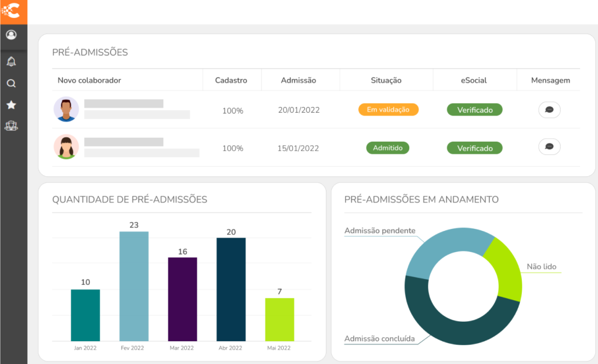The image size is (598, 364).
Task: Open message for the 15/01/2022 admission
Action: tap(549, 147)
